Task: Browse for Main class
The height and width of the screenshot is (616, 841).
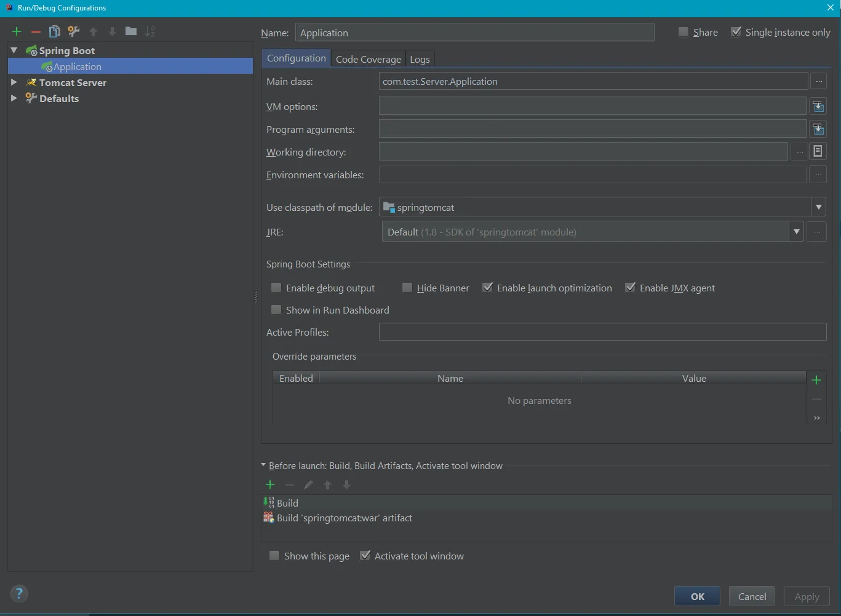Action: click(x=818, y=81)
